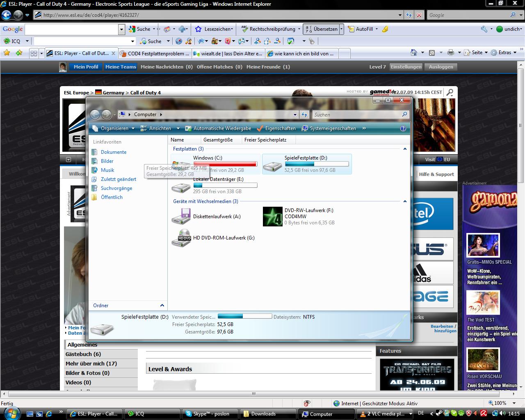Open Suchvorgänge favorite link
The width and height of the screenshot is (525, 420).
(116, 188)
